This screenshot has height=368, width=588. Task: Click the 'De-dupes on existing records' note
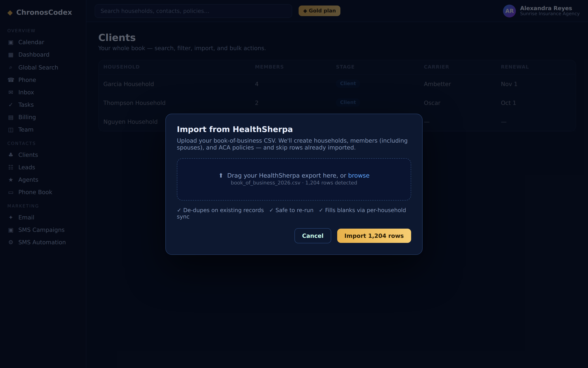point(220,210)
